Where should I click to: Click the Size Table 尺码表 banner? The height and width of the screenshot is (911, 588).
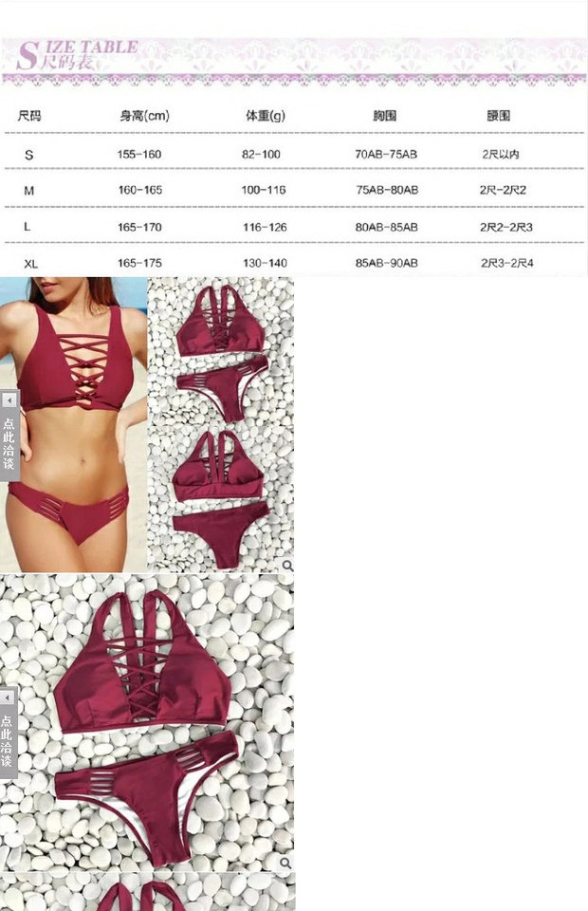294,60
